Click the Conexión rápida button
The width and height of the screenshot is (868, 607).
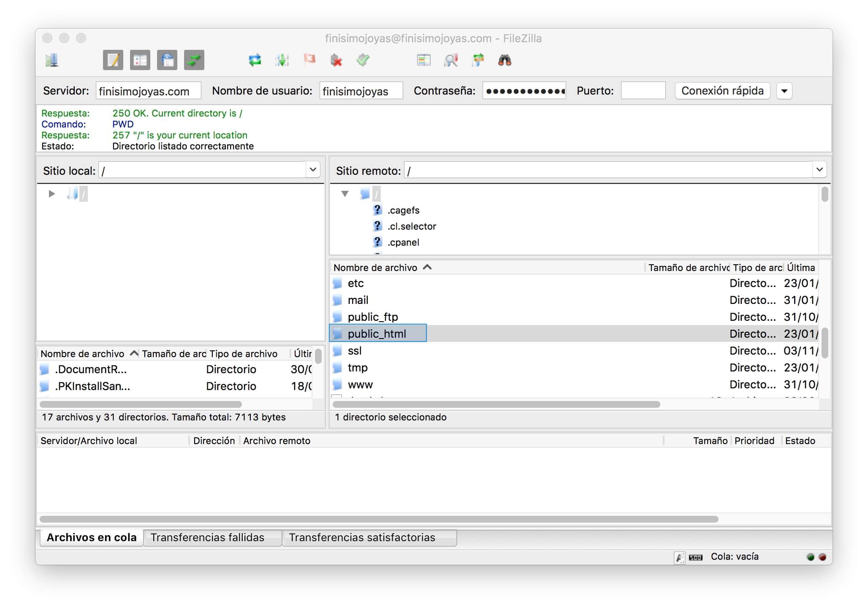point(722,91)
